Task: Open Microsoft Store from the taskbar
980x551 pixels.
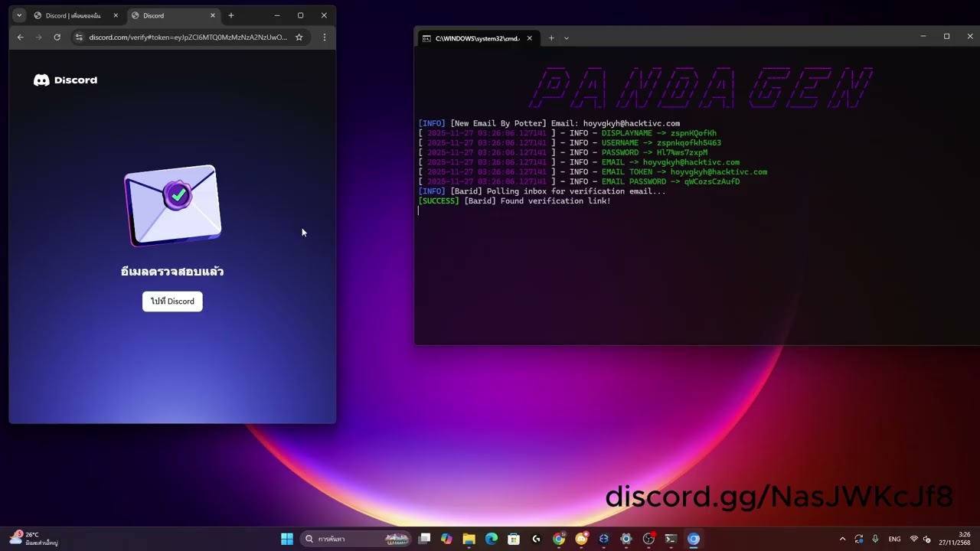Action: [x=514, y=539]
